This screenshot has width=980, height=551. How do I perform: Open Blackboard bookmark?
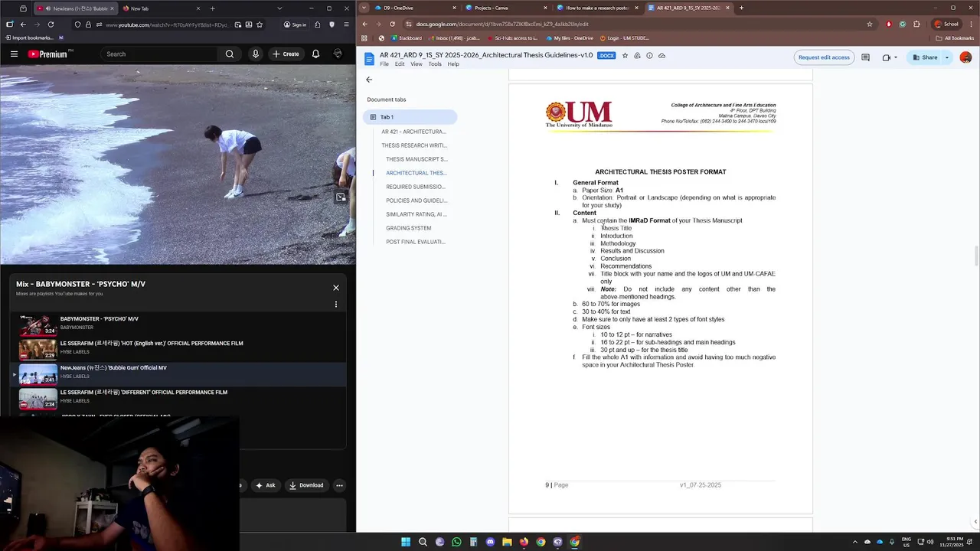(x=407, y=37)
